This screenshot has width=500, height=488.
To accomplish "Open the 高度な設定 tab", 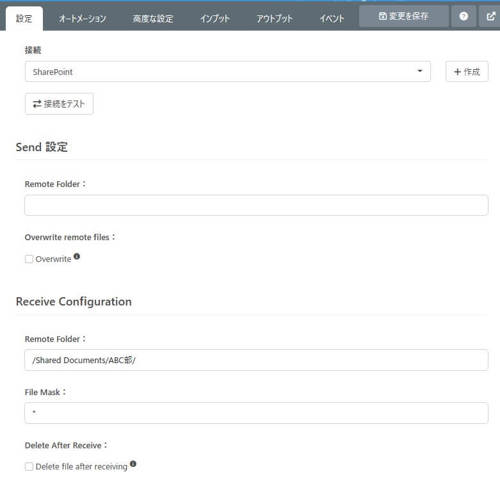I will click(153, 19).
